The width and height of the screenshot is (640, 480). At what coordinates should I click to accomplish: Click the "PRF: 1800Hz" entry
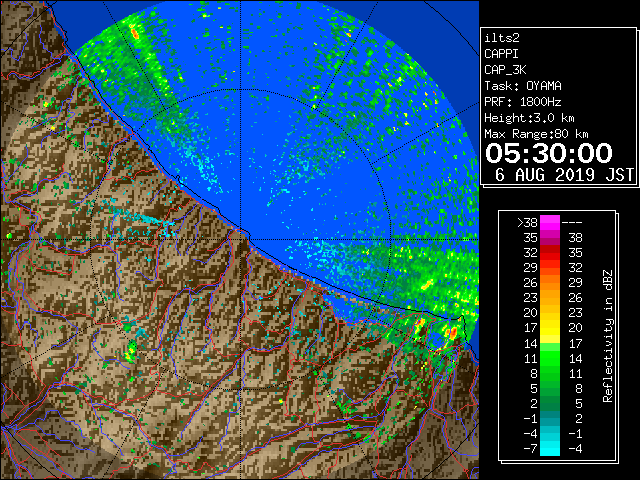point(523,102)
